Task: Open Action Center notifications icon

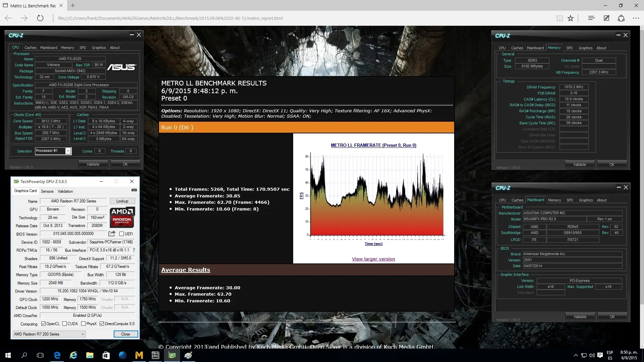Action: 600,355
